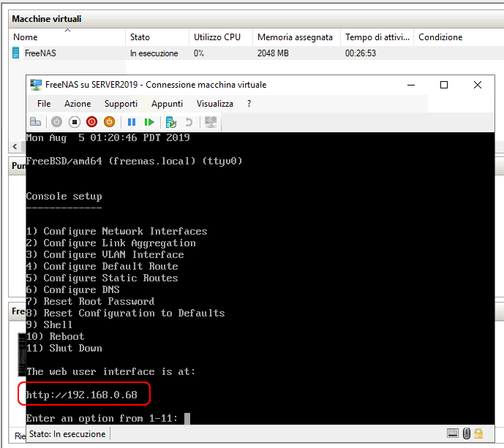Screen dimensions: 504x448
Task: Sort by Utilizzo CPU column header
Action: tap(221, 37)
